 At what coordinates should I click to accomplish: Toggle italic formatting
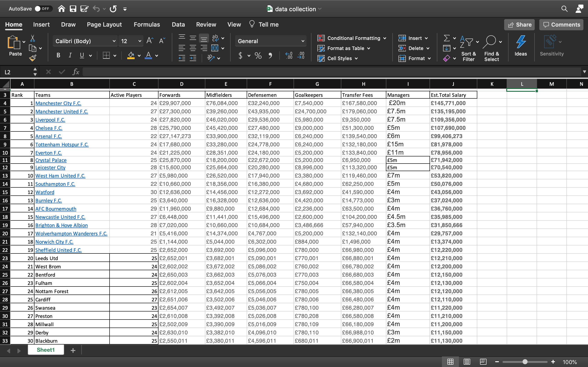pos(70,55)
